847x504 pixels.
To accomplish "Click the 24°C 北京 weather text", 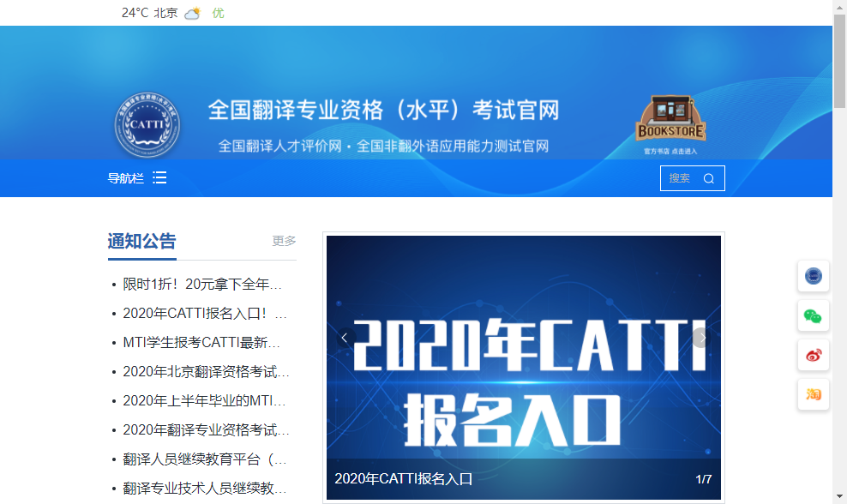I will [x=150, y=13].
